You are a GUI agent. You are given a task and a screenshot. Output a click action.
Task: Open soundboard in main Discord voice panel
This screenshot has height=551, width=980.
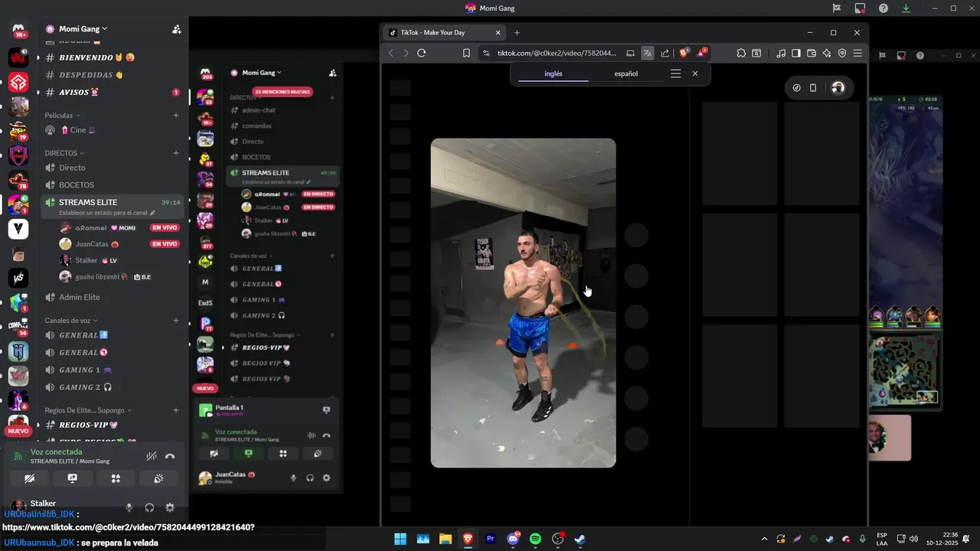pos(158,478)
